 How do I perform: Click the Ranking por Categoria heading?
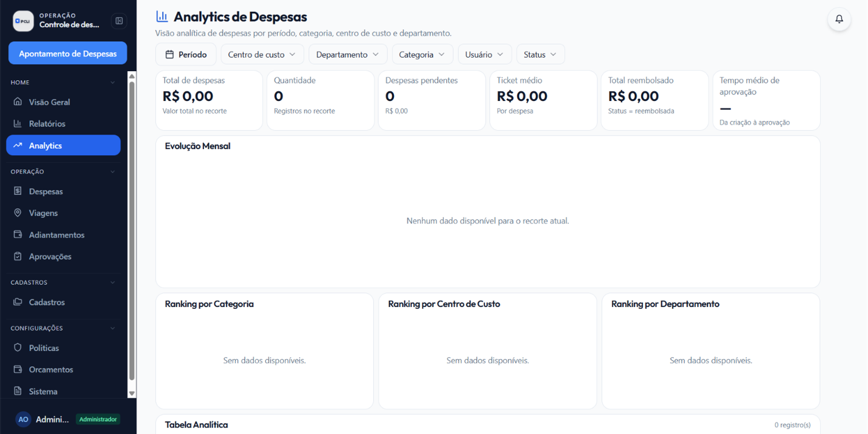click(x=209, y=304)
